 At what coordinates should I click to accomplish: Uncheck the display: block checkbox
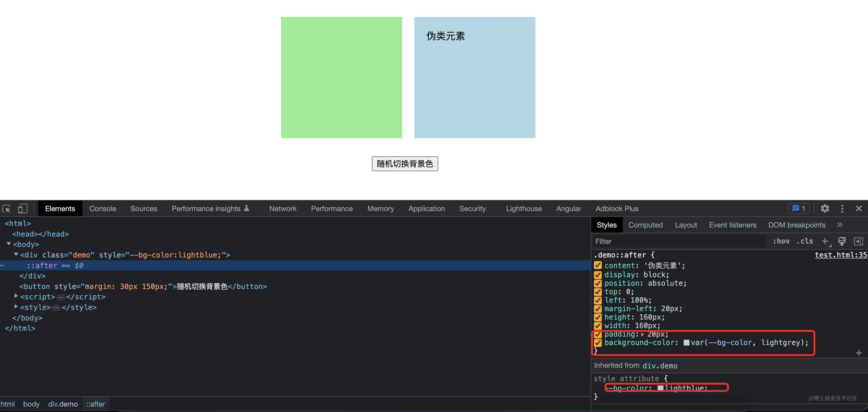pos(598,275)
